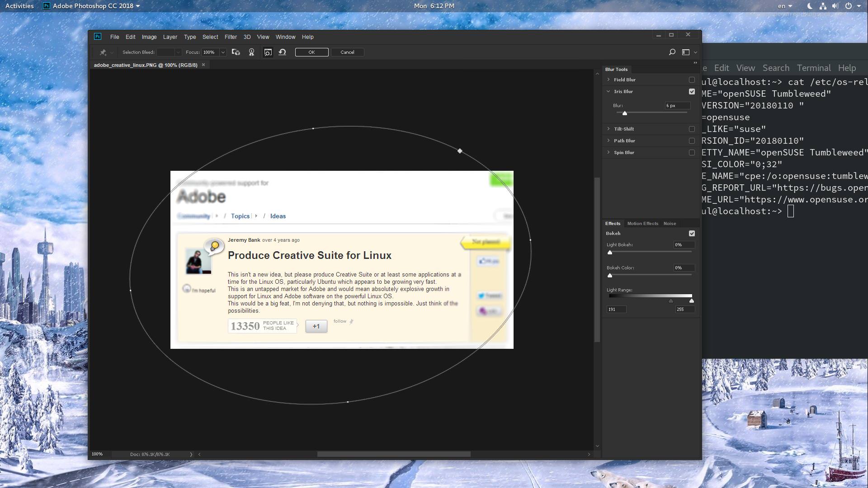The height and width of the screenshot is (488, 868).
Task: Click the zoom 100% field in status bar
Action: 97,454
